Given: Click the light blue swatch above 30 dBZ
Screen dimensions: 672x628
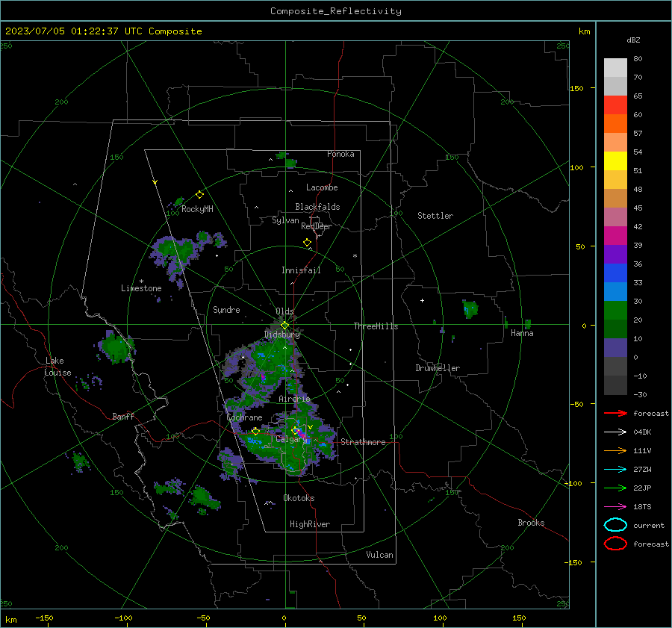Looking at the screenshot, I should 615,292.
